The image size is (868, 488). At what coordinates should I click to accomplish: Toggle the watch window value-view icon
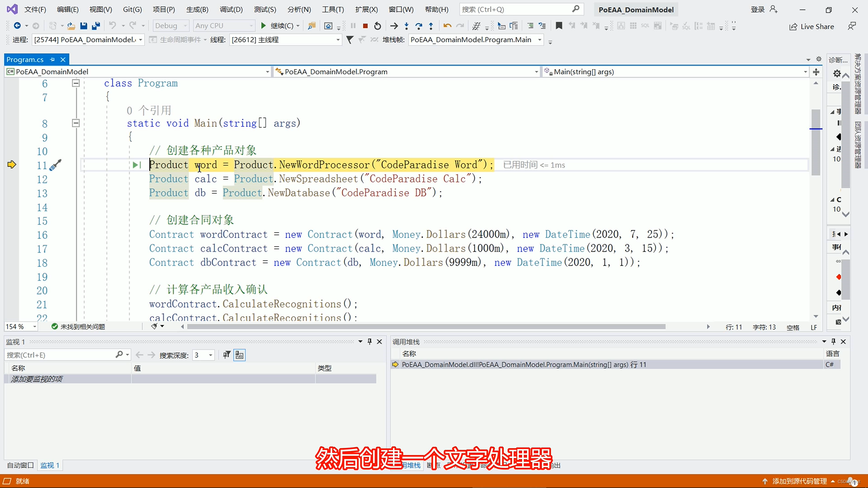click(239, 355)
